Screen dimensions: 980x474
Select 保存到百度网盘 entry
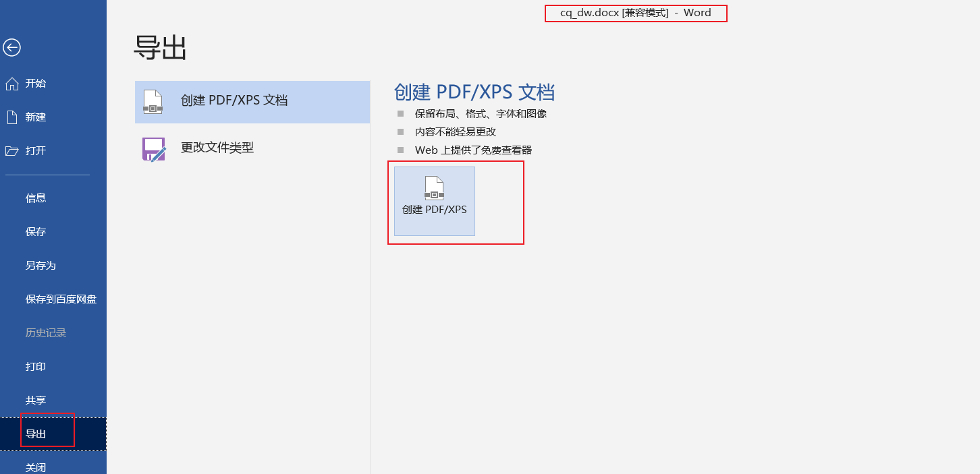53,299
